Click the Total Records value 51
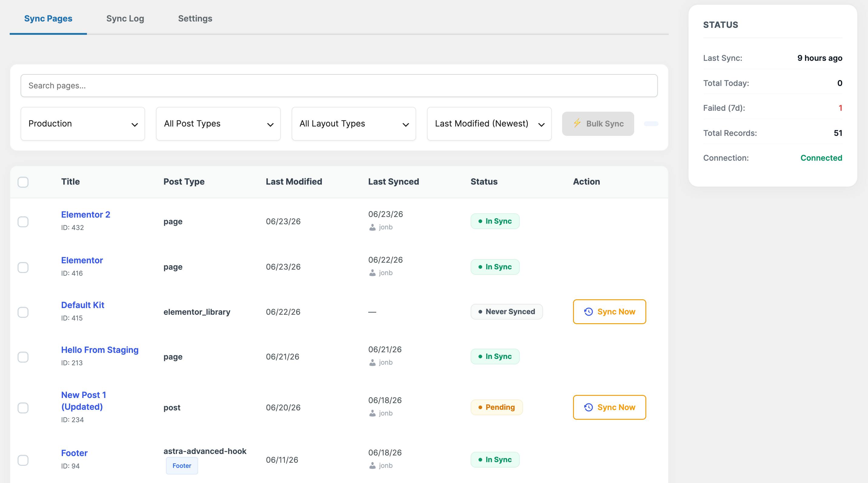868x483 pixels. 838,133
